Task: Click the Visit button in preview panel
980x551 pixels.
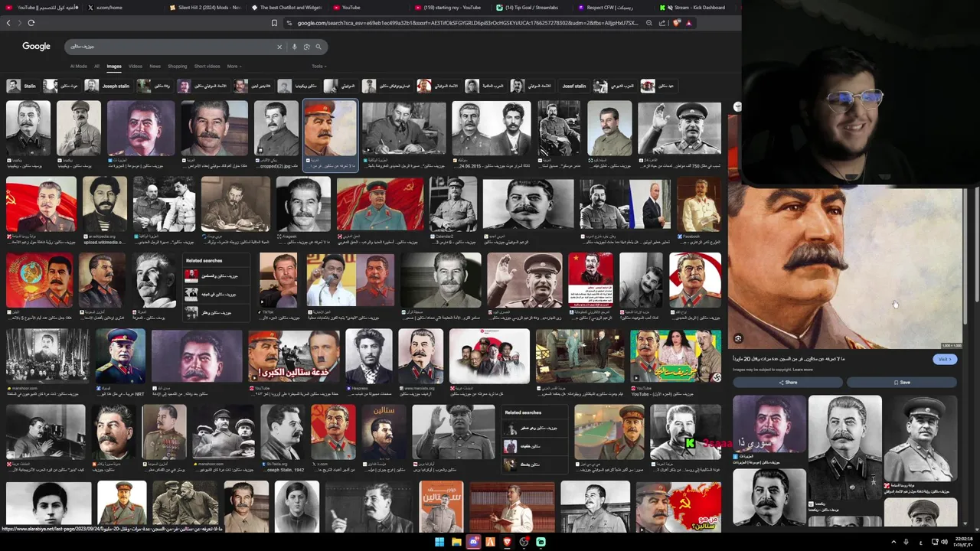Action: click(x=945, y=359)
